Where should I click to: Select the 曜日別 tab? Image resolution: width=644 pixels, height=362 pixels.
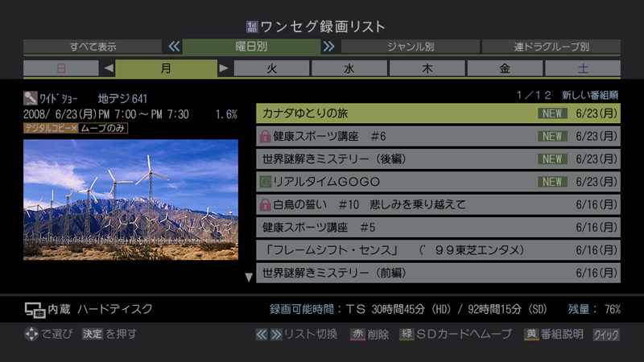pyautogui.click(x=251, y=47)
